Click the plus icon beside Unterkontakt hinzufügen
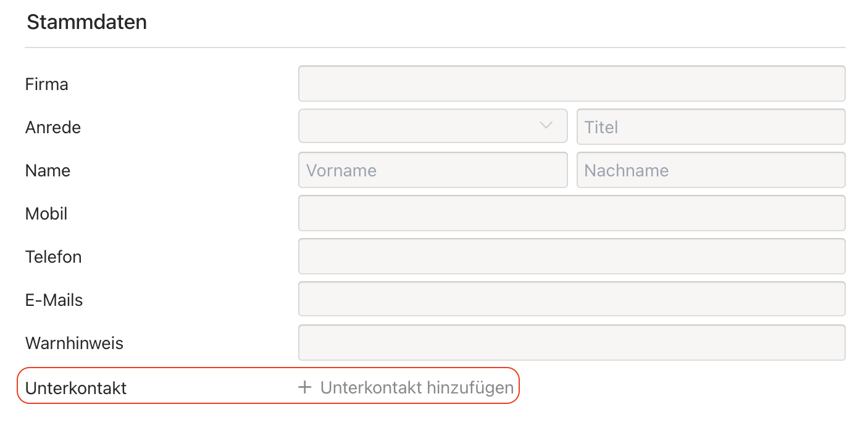 pyautogui.click(x=304, y=387)
